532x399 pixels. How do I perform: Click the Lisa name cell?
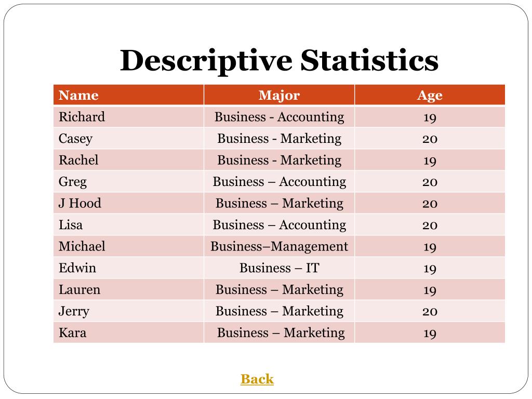tap(129, 225)
